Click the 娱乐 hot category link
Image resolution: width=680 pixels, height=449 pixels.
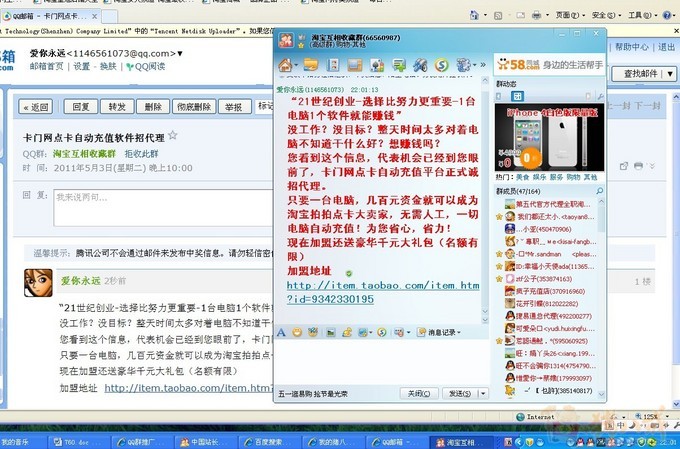point(539,177)
